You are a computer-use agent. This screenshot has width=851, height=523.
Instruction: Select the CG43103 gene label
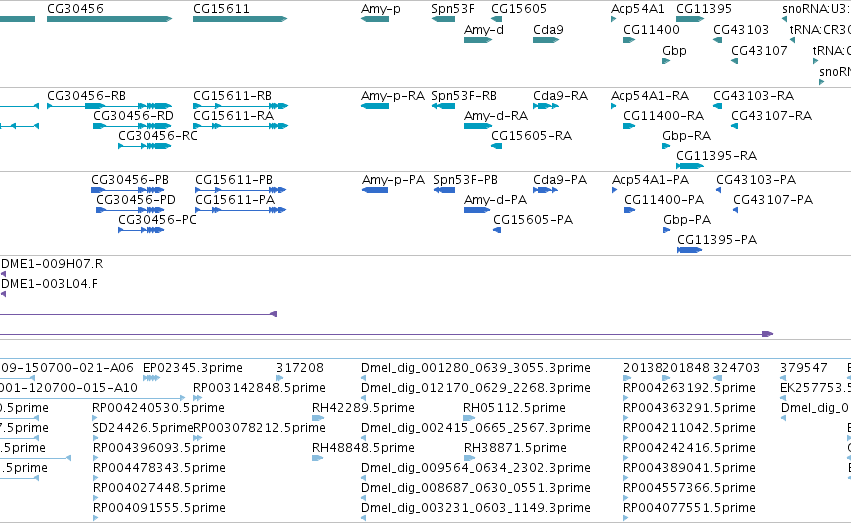coord(741,30)
